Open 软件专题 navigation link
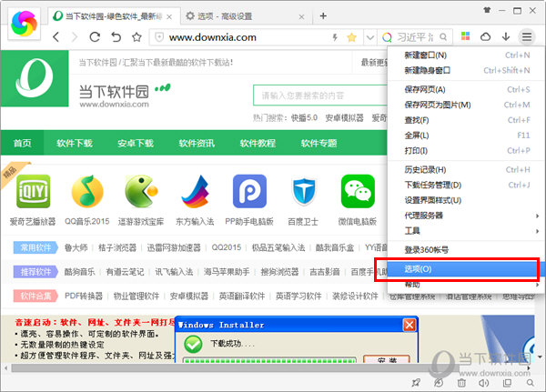This screenshot has height=392, width=546. point(319,143)
